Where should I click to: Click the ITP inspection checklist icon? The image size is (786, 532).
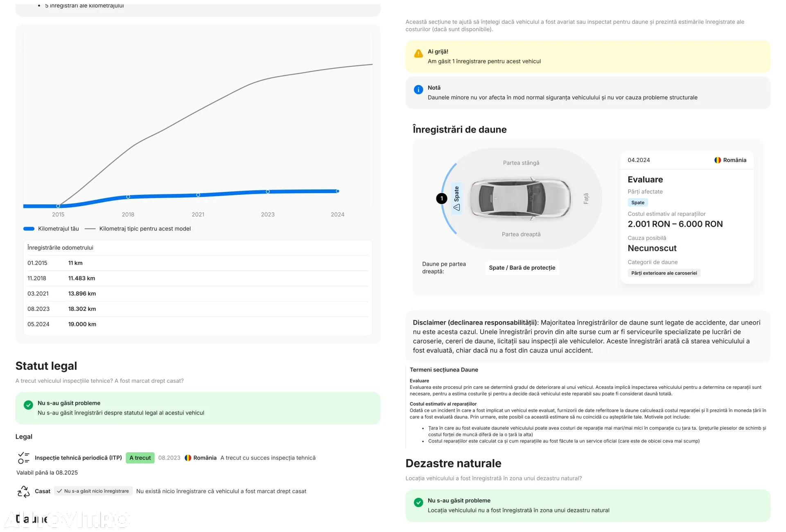pos(24,458)
